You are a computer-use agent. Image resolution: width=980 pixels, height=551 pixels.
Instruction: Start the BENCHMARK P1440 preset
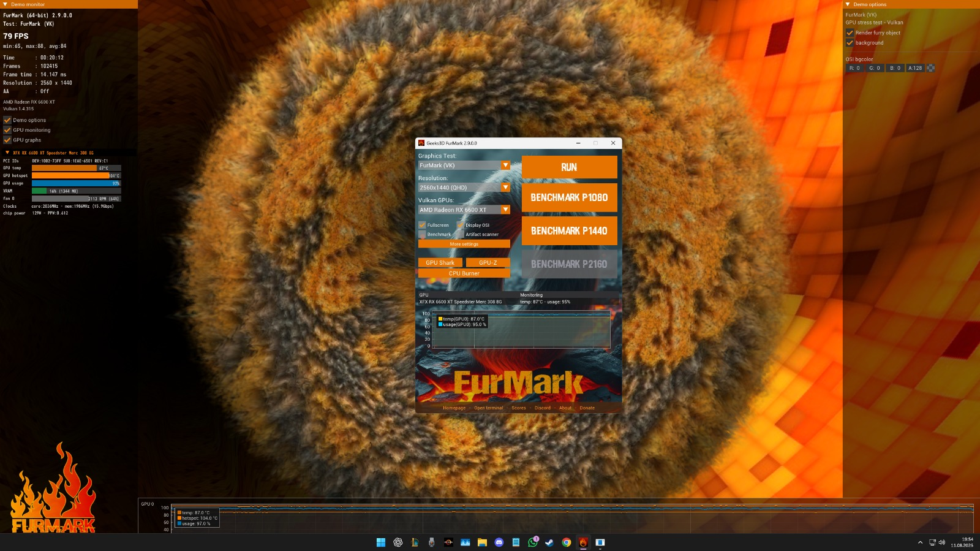coord(569,231)
